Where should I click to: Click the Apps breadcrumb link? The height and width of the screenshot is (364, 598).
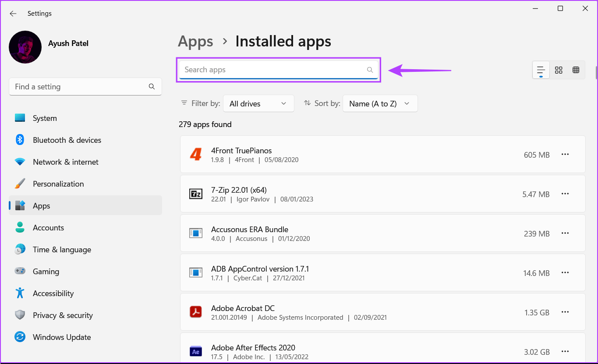click(x=195, y=41)
